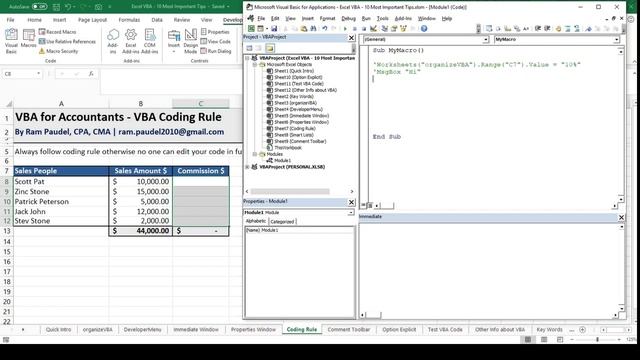Add a new sheet with plus button
The height and width of the screenshot is (360, 640).
click(582, 329)
